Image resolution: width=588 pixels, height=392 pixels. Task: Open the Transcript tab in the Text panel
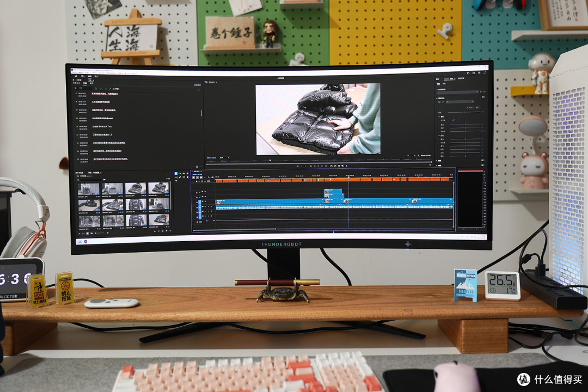click(x=76, y=83)
